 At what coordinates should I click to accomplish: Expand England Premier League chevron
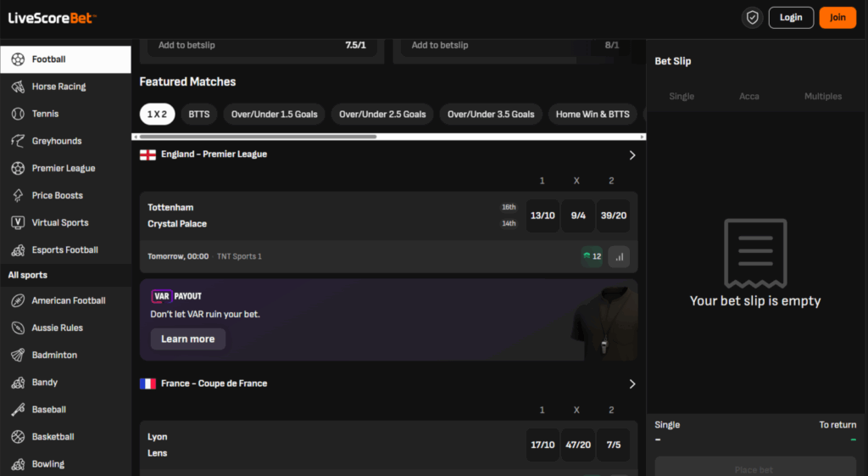click(x=632, y=155)
